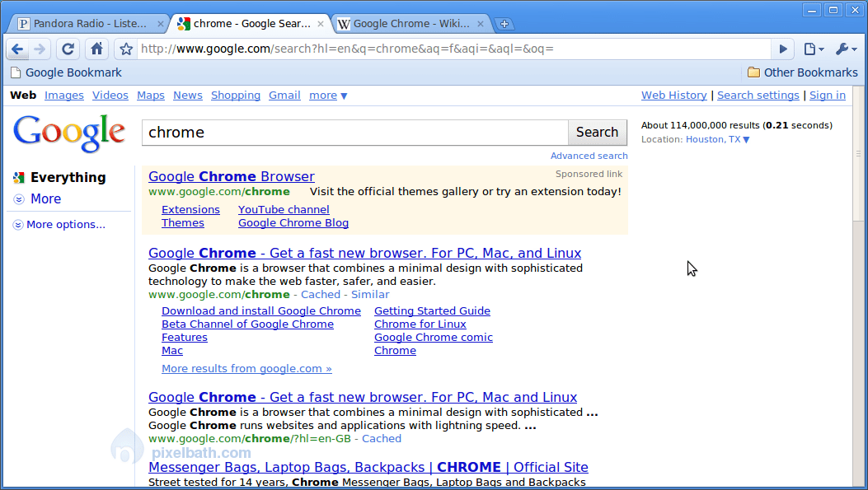Open News from top bar
The image size is (868, 490).
(x=188, y=96)
